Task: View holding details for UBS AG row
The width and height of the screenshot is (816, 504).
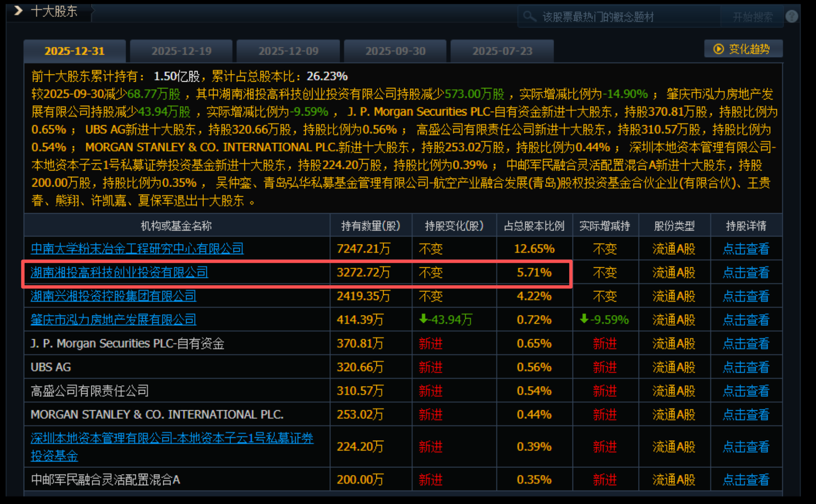Action: click(745, 367)
